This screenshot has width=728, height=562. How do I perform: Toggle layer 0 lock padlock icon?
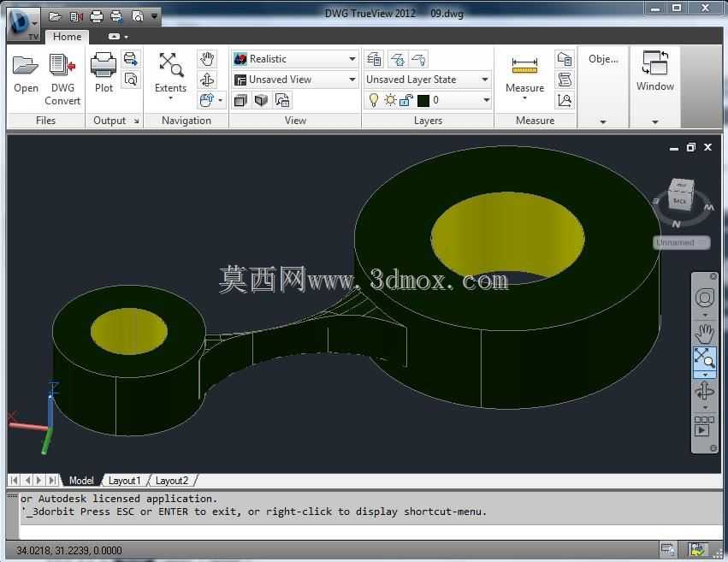click(405, 100)
